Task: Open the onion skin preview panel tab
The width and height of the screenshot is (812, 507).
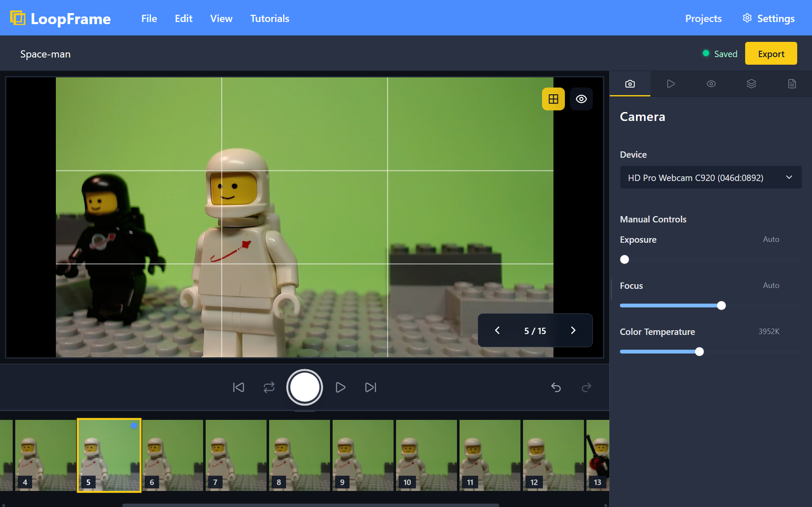Action: pos(711,84)
